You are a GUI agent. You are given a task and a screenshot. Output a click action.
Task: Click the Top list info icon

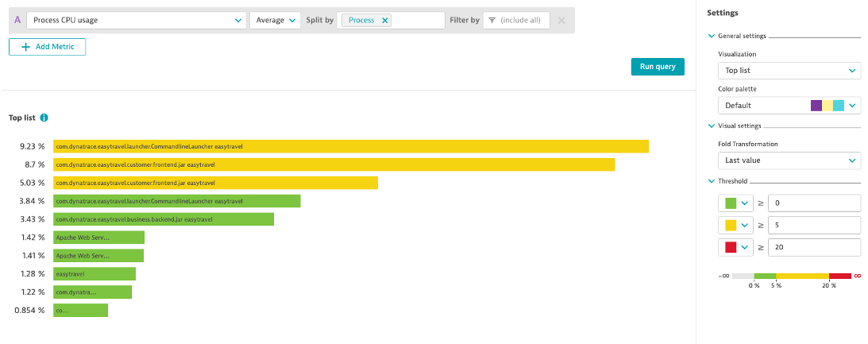tap(44, 118)
